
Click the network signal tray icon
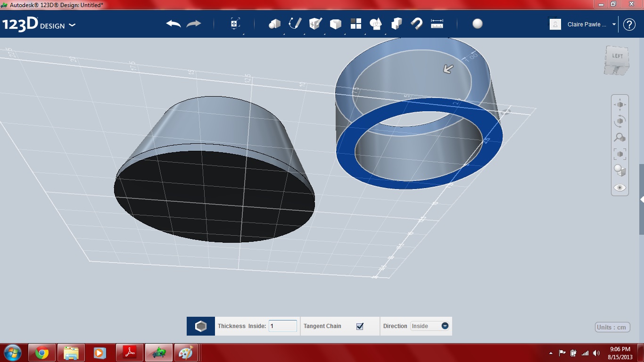click(585, 353)
